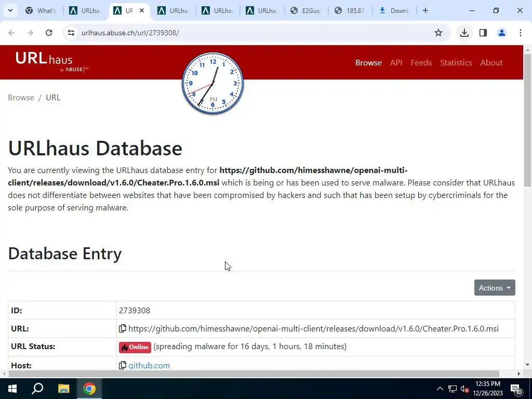Image resolution: width=532 pixels, height=399 pixels.
Task: Expand the Actions dropdown button
Action: [x=495, y=288]
